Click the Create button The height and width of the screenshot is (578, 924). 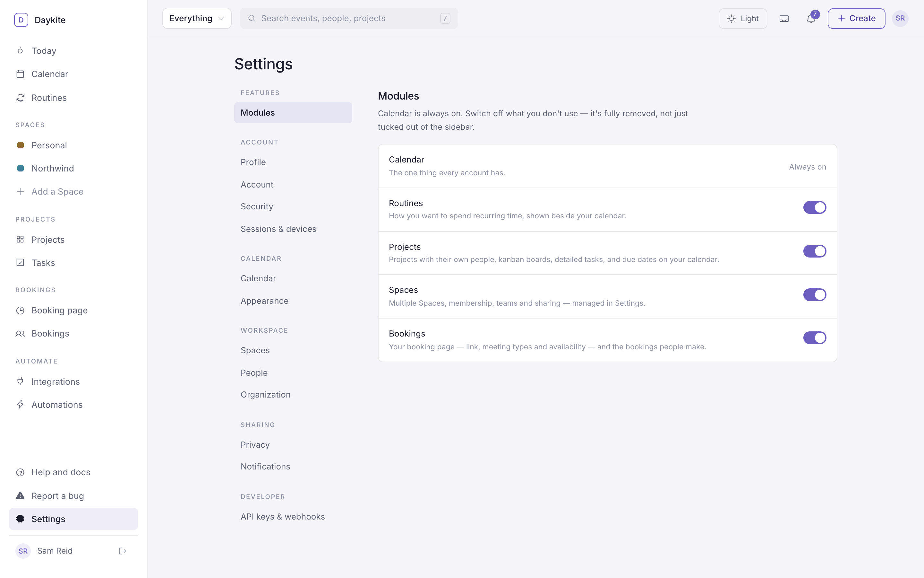tap(856, 18)
